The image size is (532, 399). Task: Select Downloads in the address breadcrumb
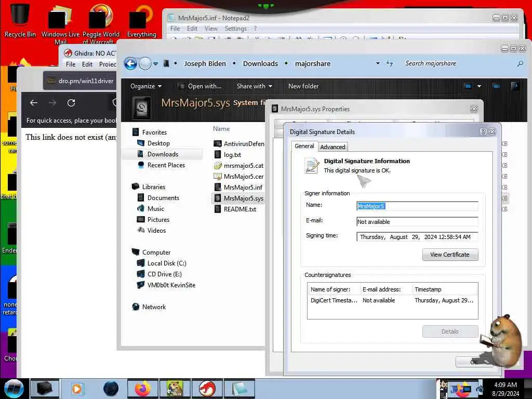260,63
